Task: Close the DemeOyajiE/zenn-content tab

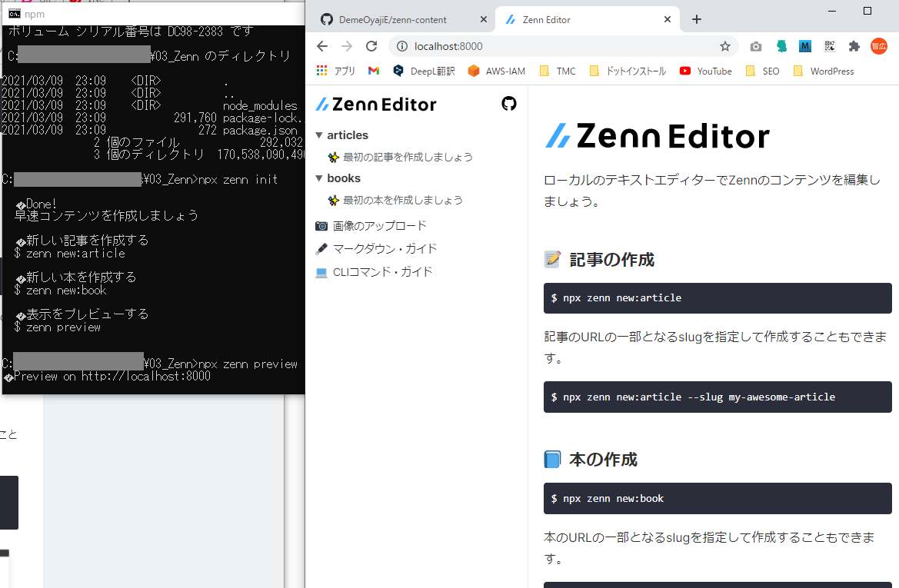Action: (483, 19)
